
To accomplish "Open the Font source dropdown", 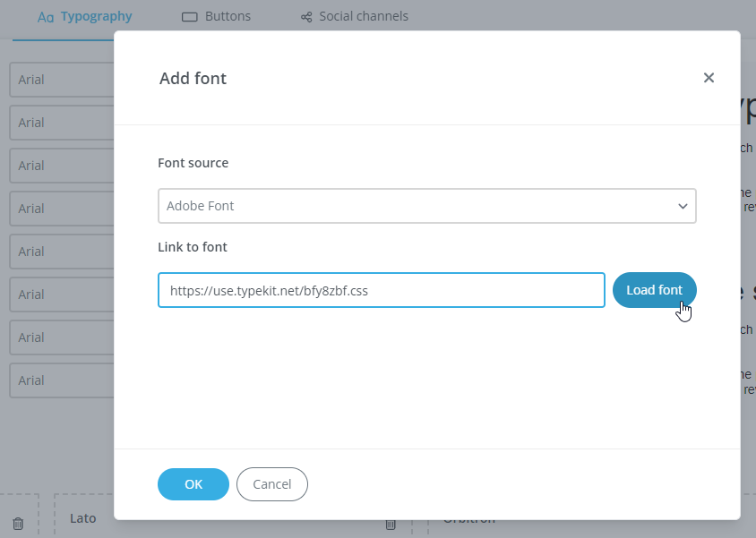I will click(426, 206).
